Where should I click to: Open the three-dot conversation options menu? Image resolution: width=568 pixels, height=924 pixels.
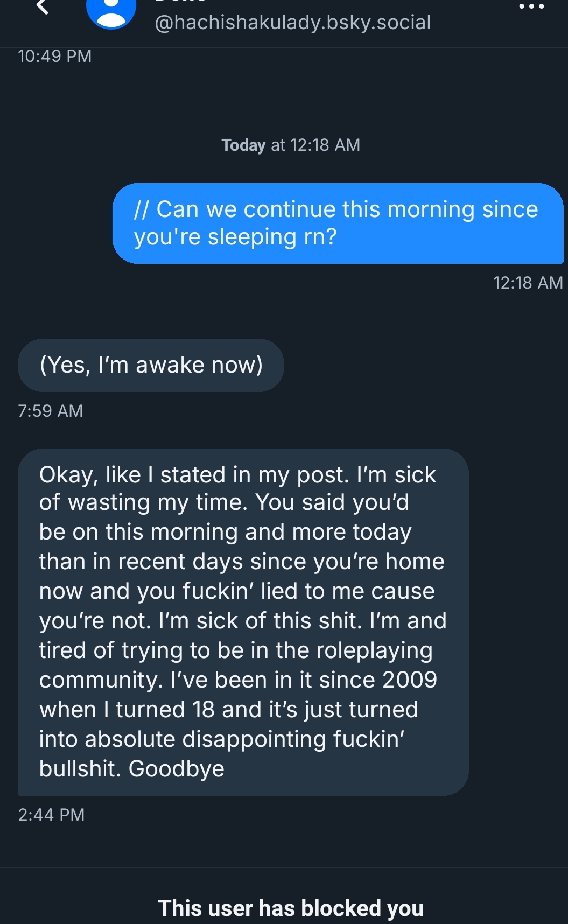[532, 7]
